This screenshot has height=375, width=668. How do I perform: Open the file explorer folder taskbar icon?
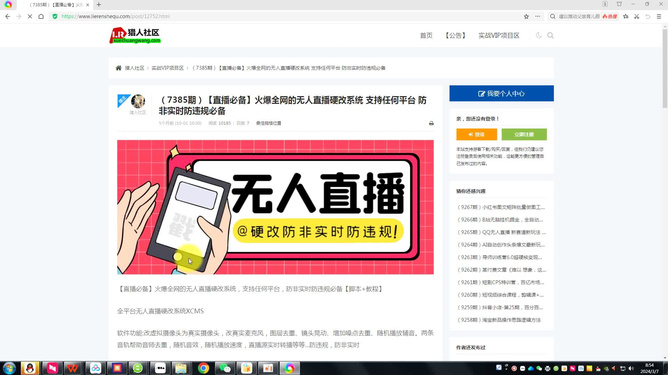click(x=181, y=368)
